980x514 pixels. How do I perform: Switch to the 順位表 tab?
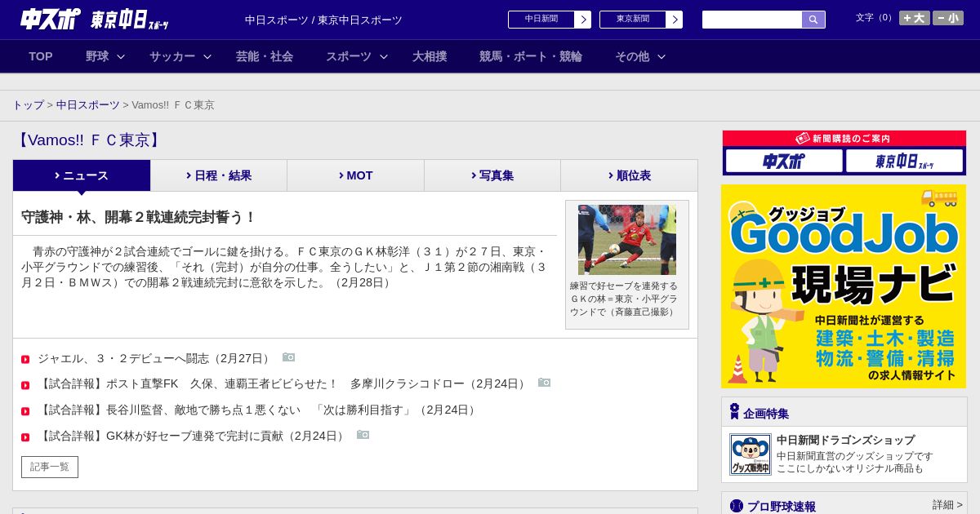pyautogui.click(x=629, y=175)
